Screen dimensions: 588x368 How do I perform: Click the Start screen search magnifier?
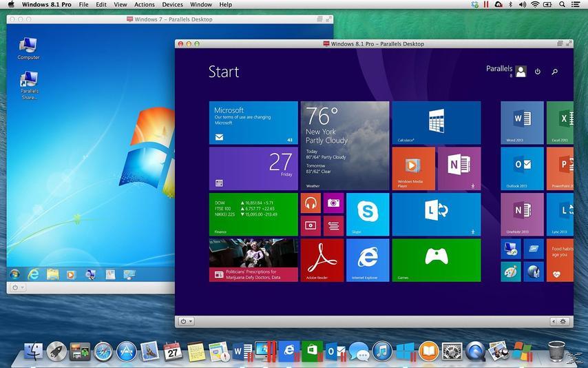pos(555,72)
